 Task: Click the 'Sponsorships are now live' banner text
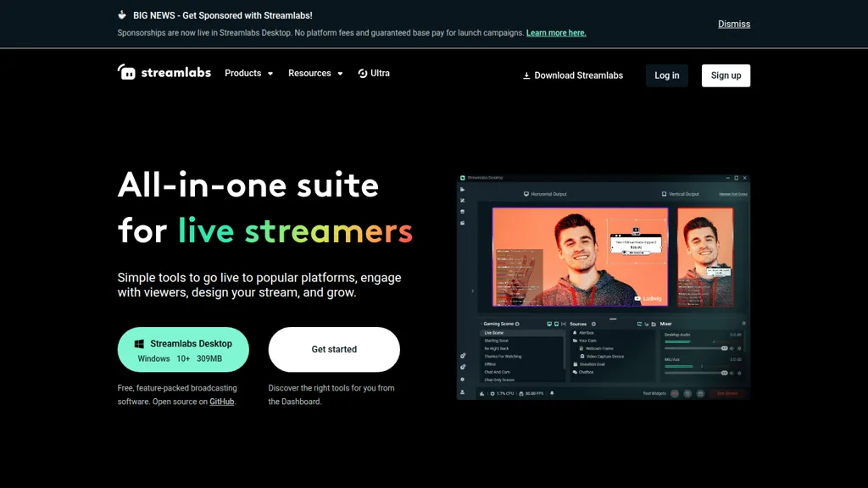coord(320,33)
